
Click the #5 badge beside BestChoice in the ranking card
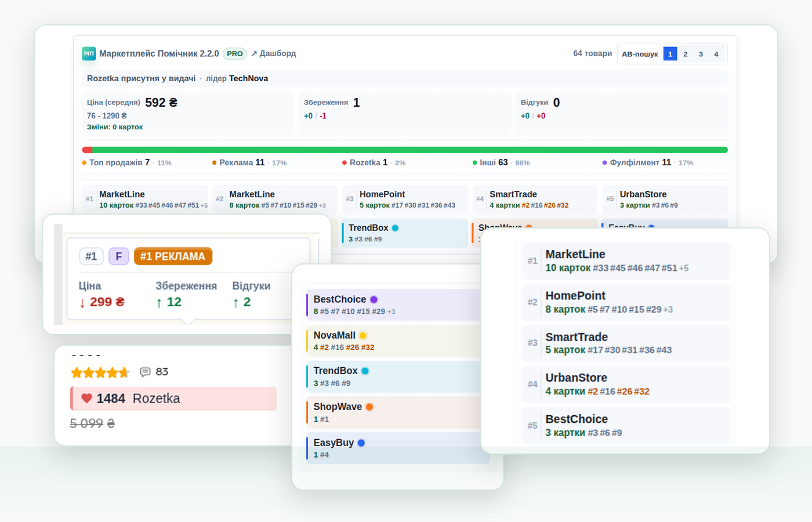point(532,426)
